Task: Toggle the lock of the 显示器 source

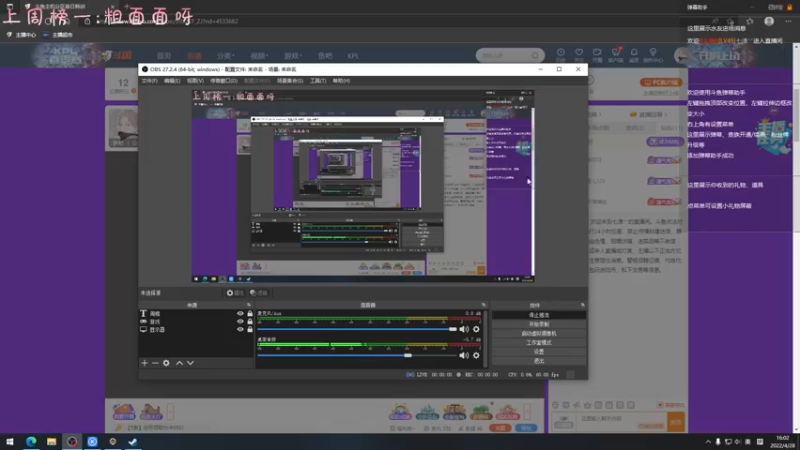Action: point(250,330)
